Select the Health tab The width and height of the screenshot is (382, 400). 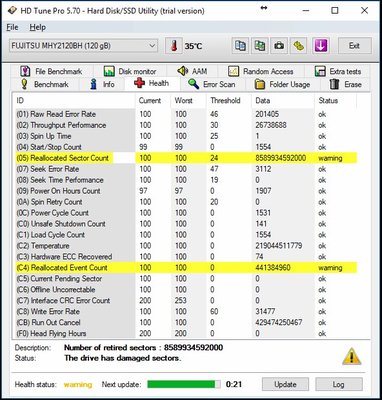coord(152,83)
